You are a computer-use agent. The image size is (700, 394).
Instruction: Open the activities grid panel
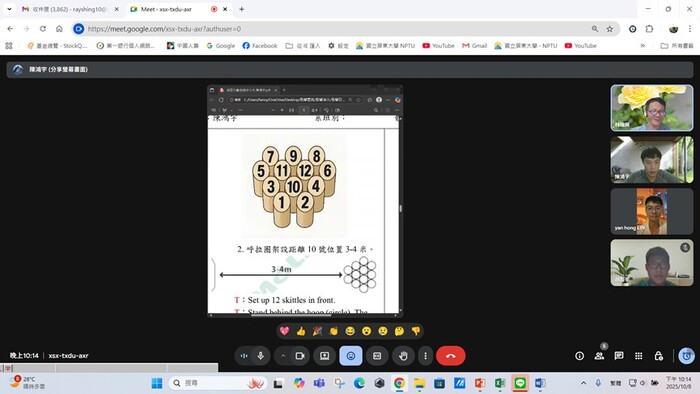tap(639, 356)
